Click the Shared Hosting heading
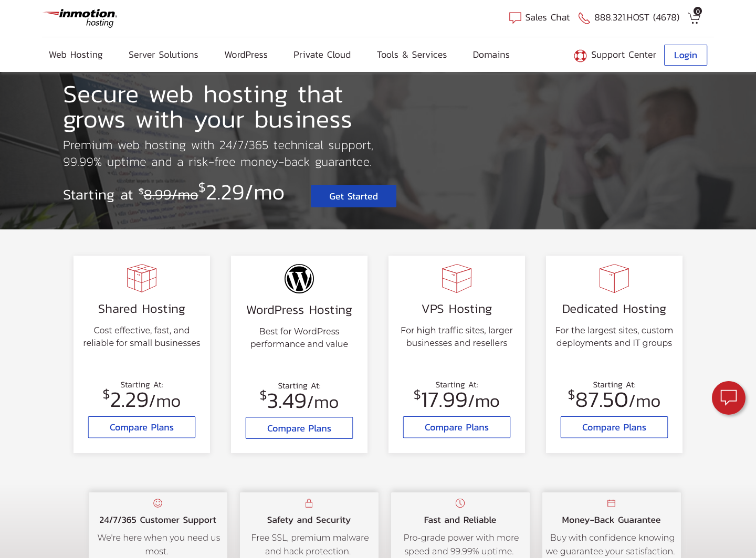Viewport: 756px width, 558px height. point(142,309)
